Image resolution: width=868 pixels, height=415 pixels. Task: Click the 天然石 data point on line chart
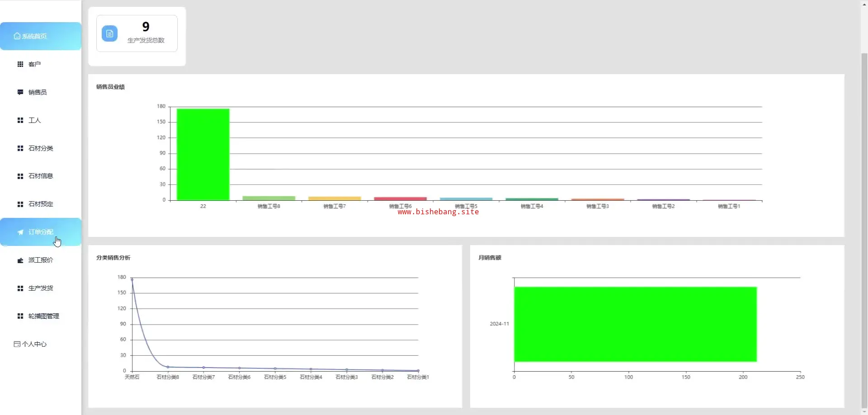[x=132, y=279]
